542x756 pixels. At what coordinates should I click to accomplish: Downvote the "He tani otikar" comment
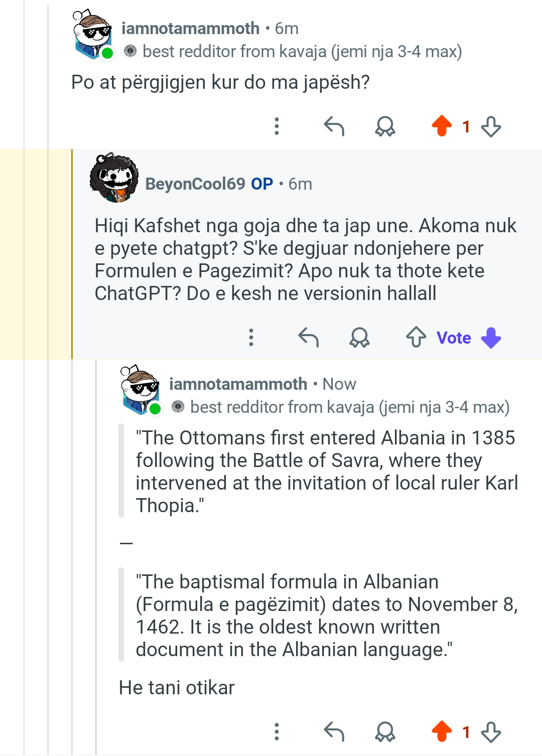[491, 732]
